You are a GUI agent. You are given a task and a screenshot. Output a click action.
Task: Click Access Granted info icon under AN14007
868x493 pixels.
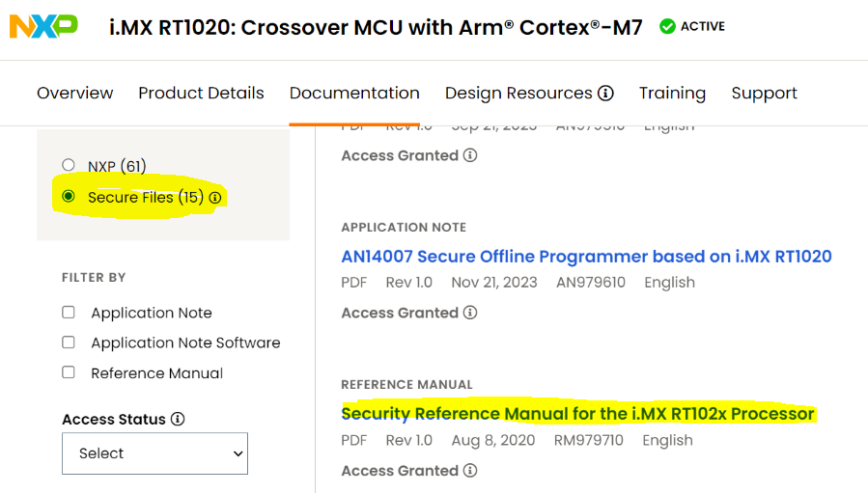[470, 313]
